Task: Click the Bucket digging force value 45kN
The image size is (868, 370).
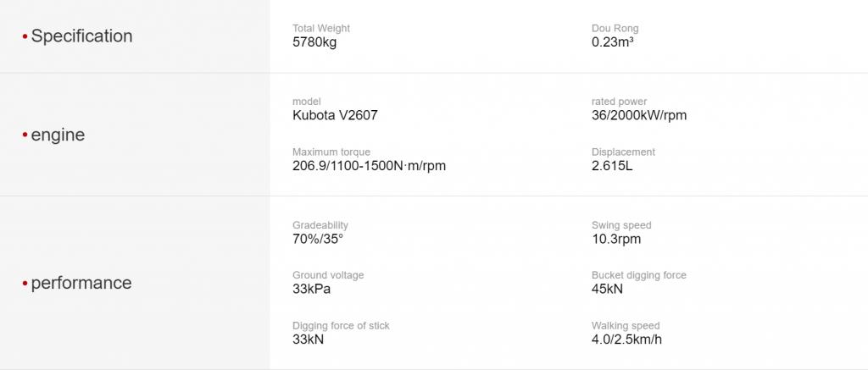Action: point(607,289)
